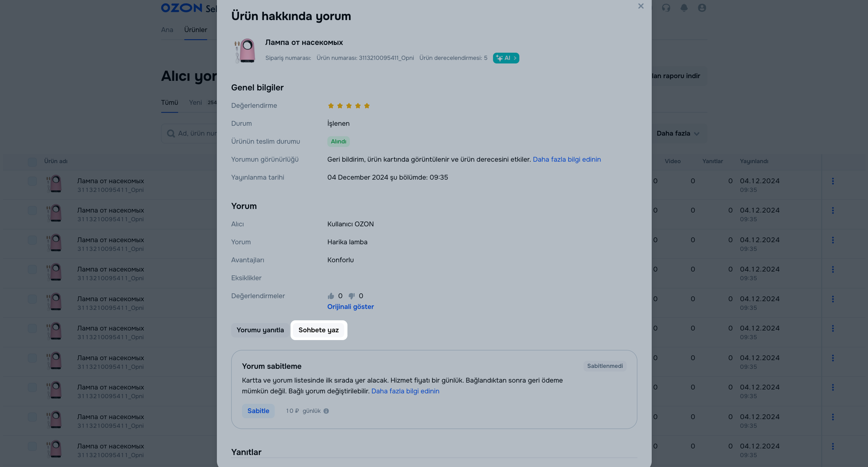Click the headset support icon
868x467 pixels.
(666, 8)
